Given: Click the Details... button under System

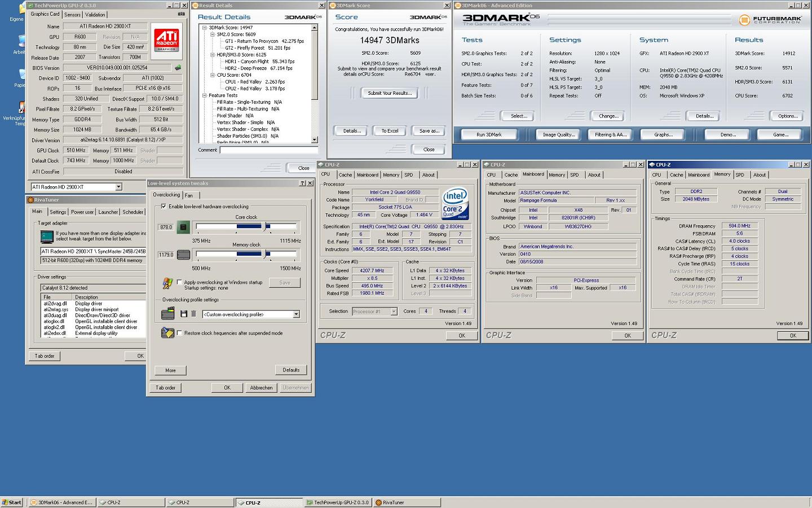Looking at the screenshot, I should coord(704,116).
